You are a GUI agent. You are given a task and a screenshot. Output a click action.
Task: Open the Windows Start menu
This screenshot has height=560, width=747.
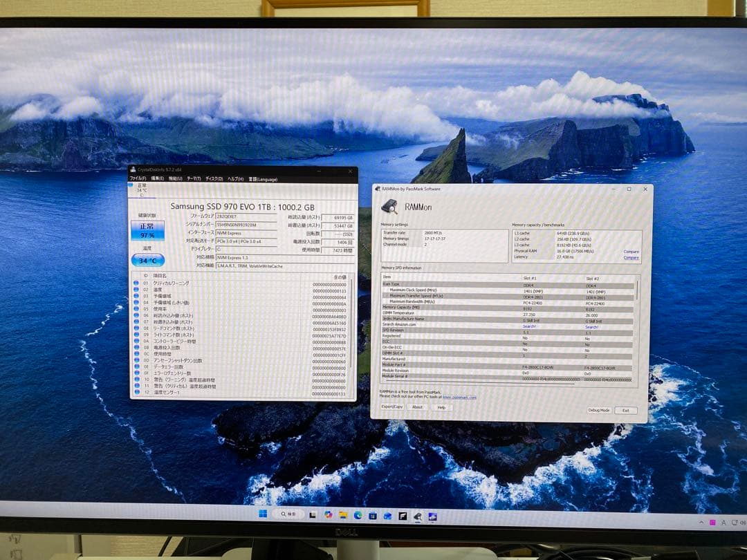(x=263, y=514)
